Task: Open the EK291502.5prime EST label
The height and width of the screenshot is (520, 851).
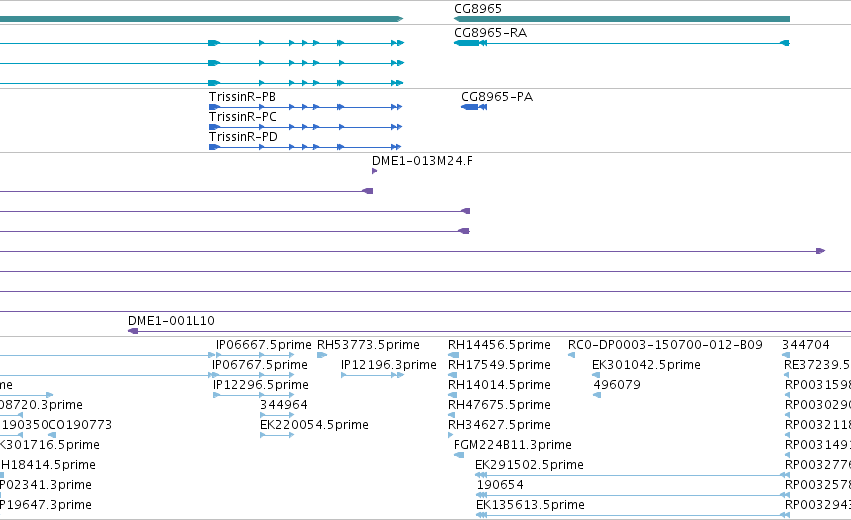Action: [x=529, y=465]
